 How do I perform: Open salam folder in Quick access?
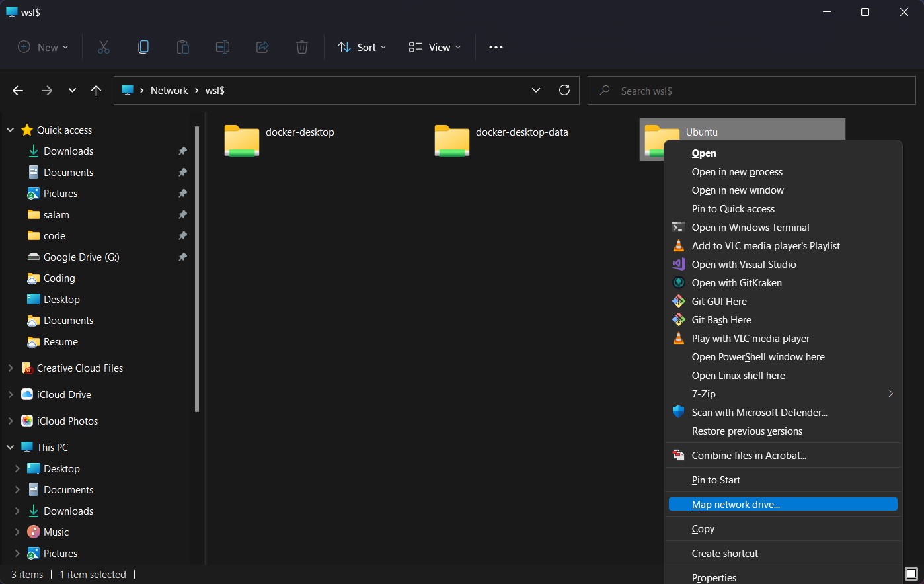click(56, 215)
